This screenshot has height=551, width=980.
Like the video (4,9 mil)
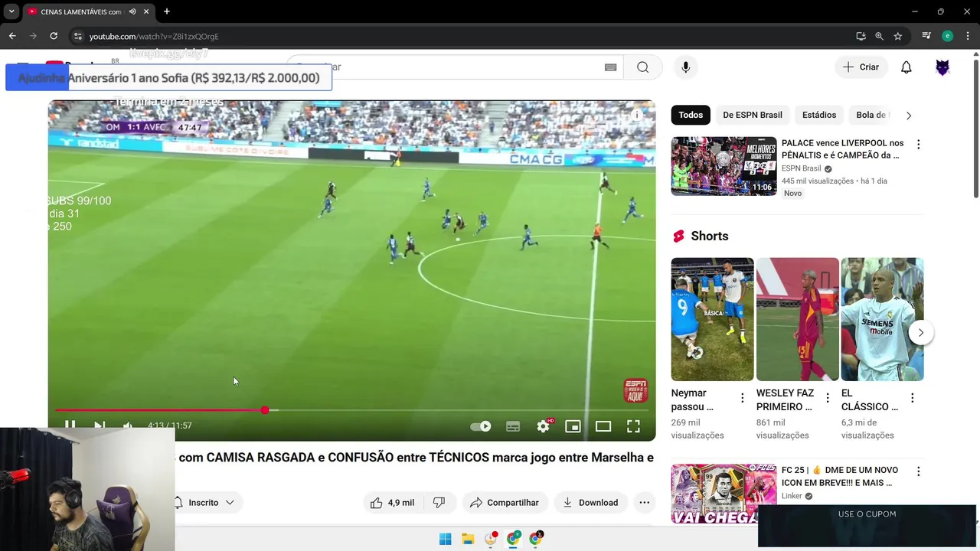click(392, 503)
